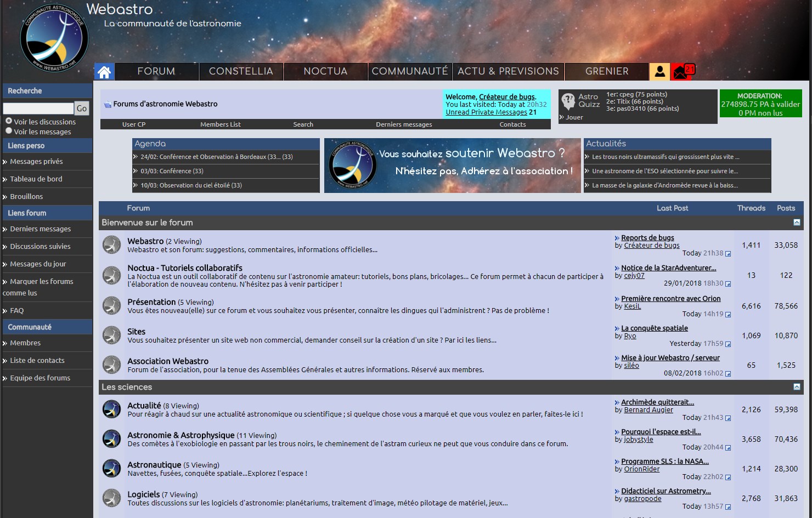
Task: Go to last post icon beside 29/01/2018 18h30
Action: (x=728, y=284)
